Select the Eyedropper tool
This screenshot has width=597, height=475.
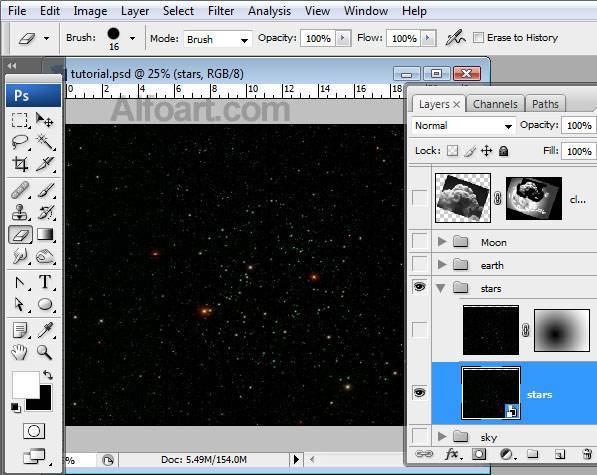coord(45,330)
